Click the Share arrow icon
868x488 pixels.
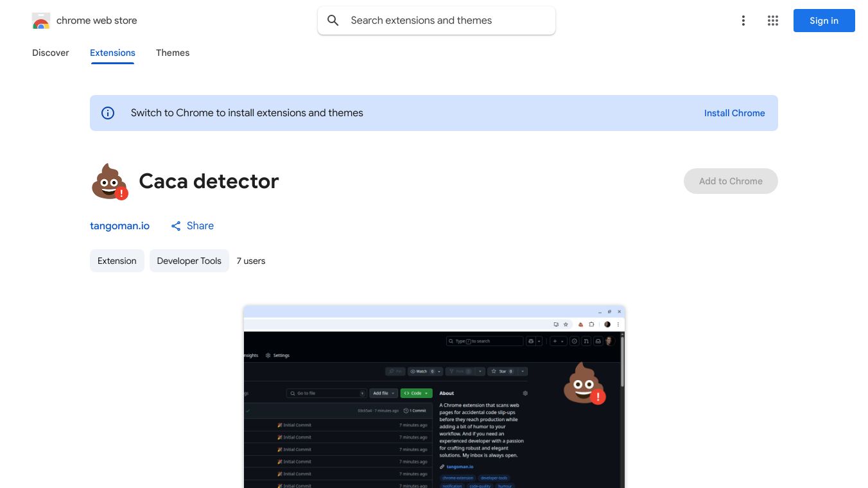click(x=176, y=226)
